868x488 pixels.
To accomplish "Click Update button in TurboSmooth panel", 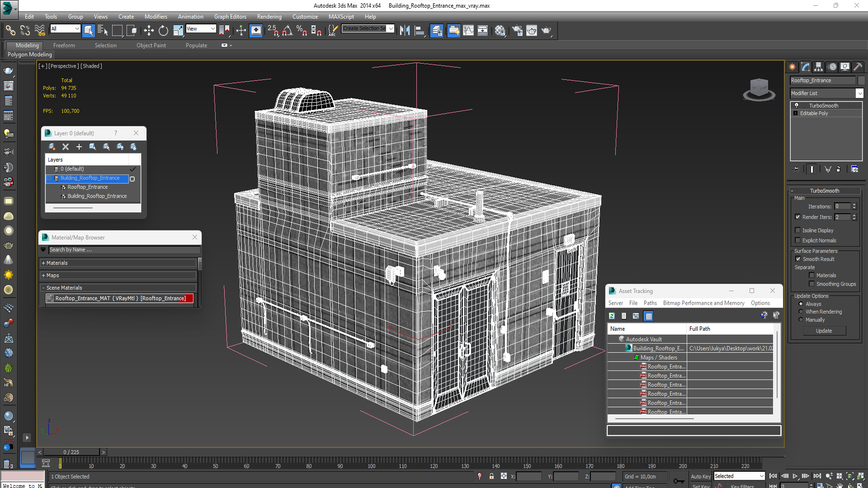I will tap(824, 331).
